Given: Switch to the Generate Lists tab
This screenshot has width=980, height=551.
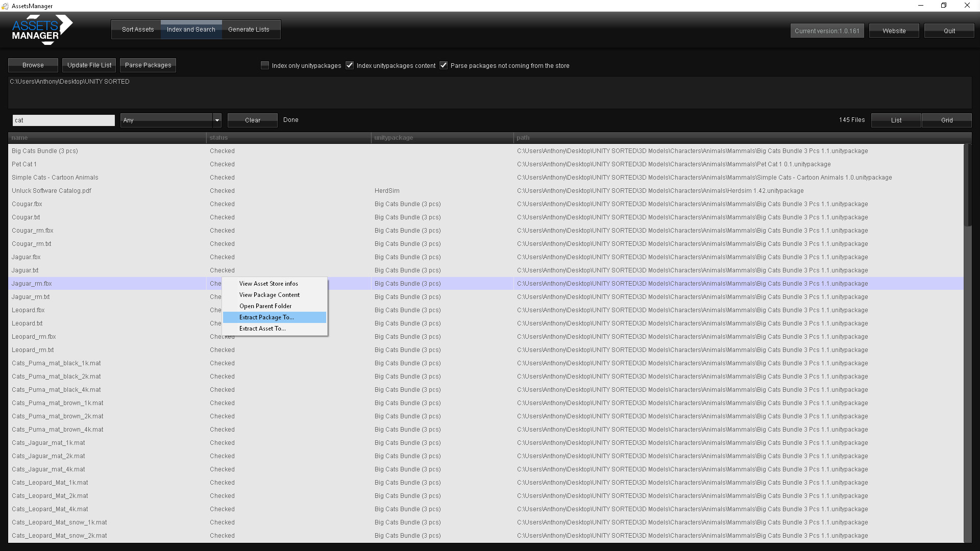Looking at the screenshot, I should 249,29.
